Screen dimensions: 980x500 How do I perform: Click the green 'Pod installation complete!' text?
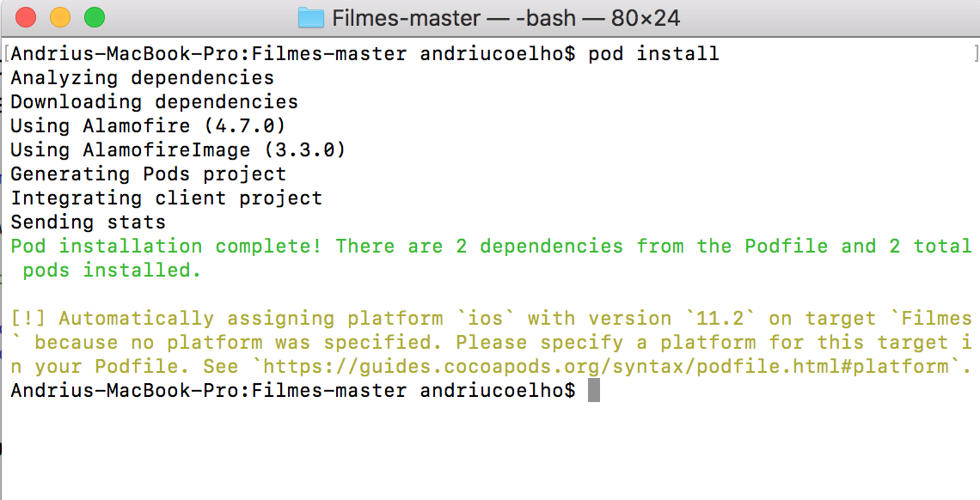click(x=166, y=246)
